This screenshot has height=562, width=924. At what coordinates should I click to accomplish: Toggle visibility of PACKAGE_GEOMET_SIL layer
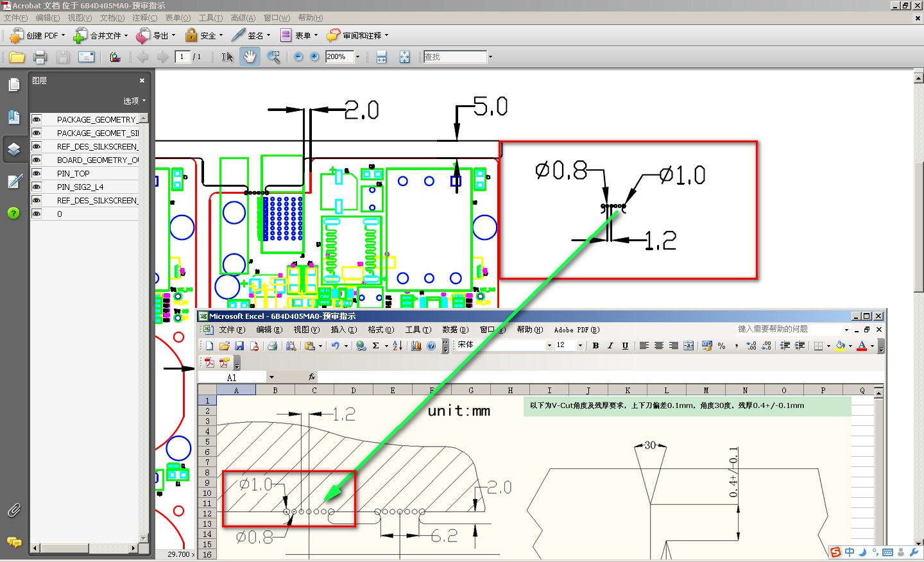coord(37,133)
